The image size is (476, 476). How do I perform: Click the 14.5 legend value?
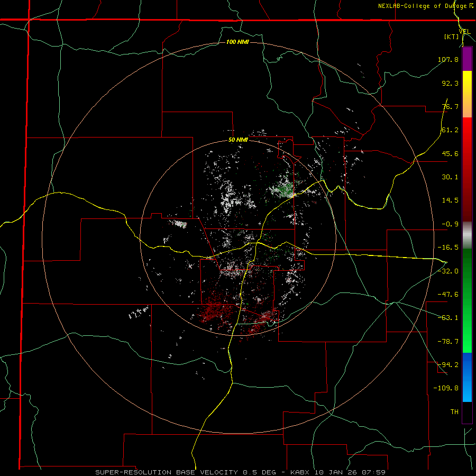pos(450,200)
